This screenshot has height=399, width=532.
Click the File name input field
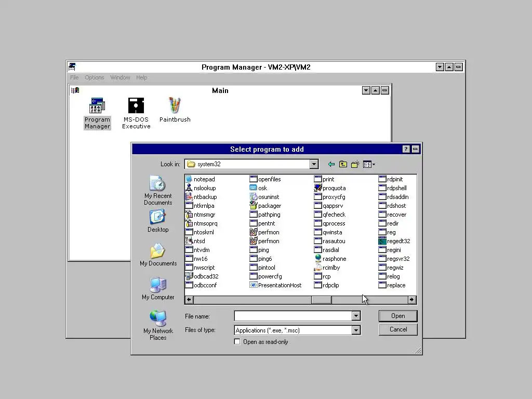pyautogui.click(x=293, y=316)
